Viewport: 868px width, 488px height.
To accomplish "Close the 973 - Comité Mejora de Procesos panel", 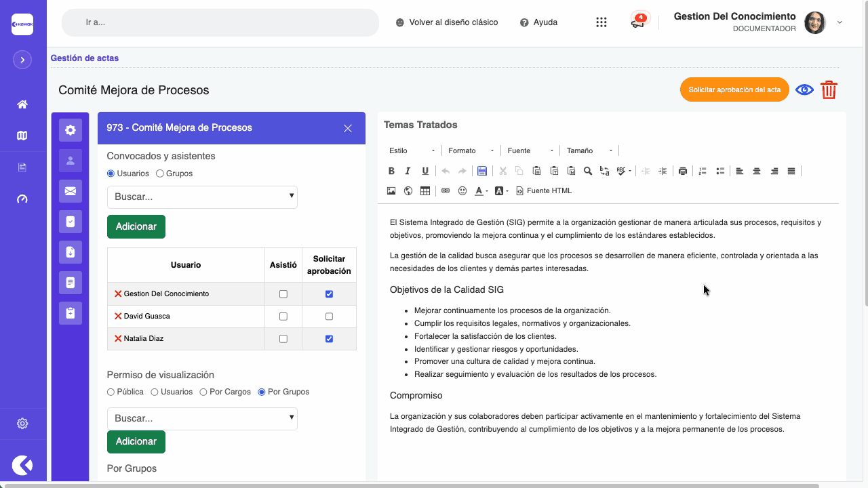I will coord(348,128).
